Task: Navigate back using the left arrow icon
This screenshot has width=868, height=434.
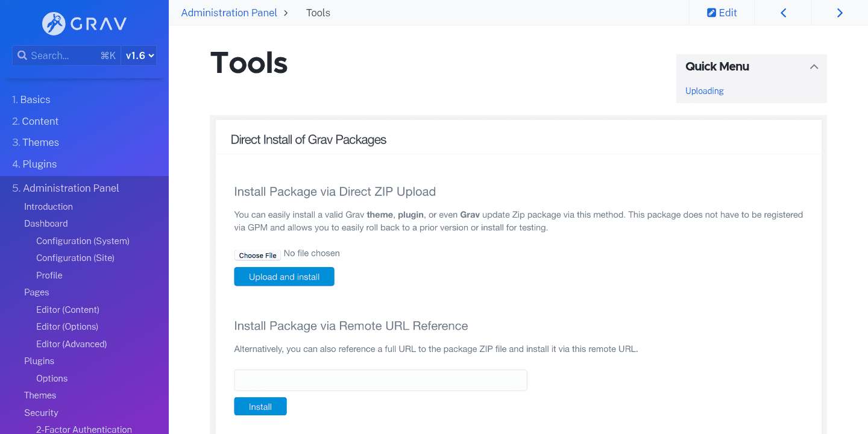Action: 783,12
